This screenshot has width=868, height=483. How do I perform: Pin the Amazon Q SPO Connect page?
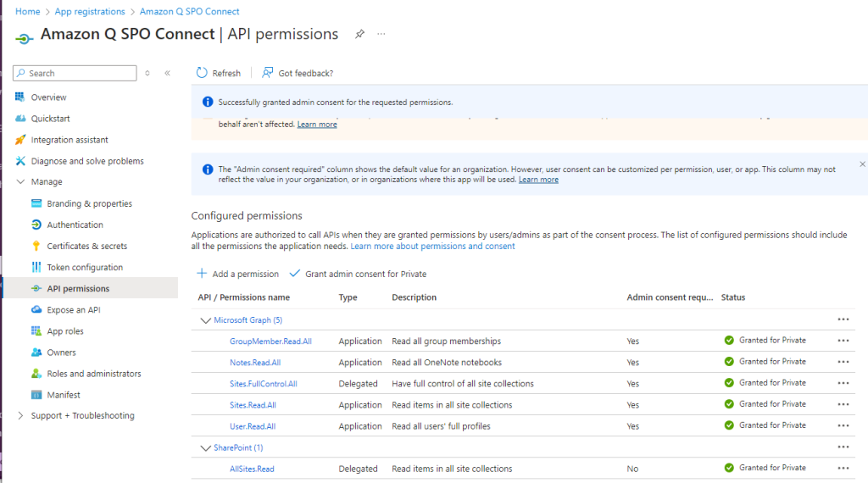click(x=359, y=34)
